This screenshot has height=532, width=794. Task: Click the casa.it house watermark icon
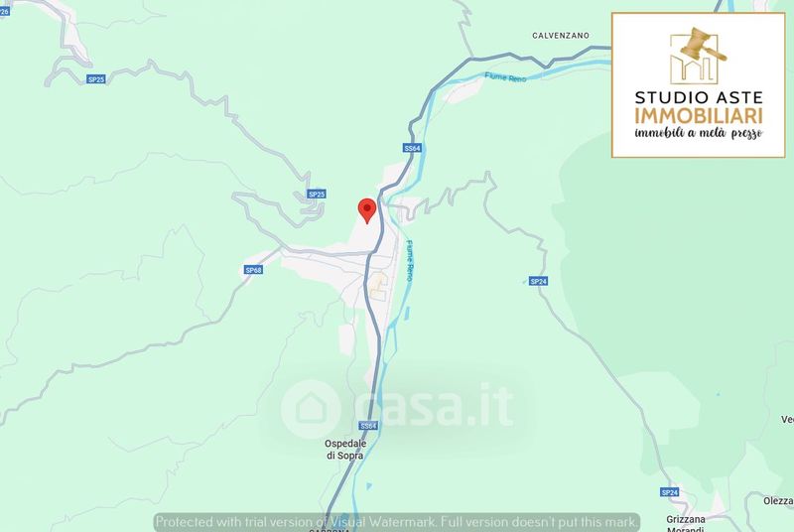pyautogui.click(x=311, y=409)
